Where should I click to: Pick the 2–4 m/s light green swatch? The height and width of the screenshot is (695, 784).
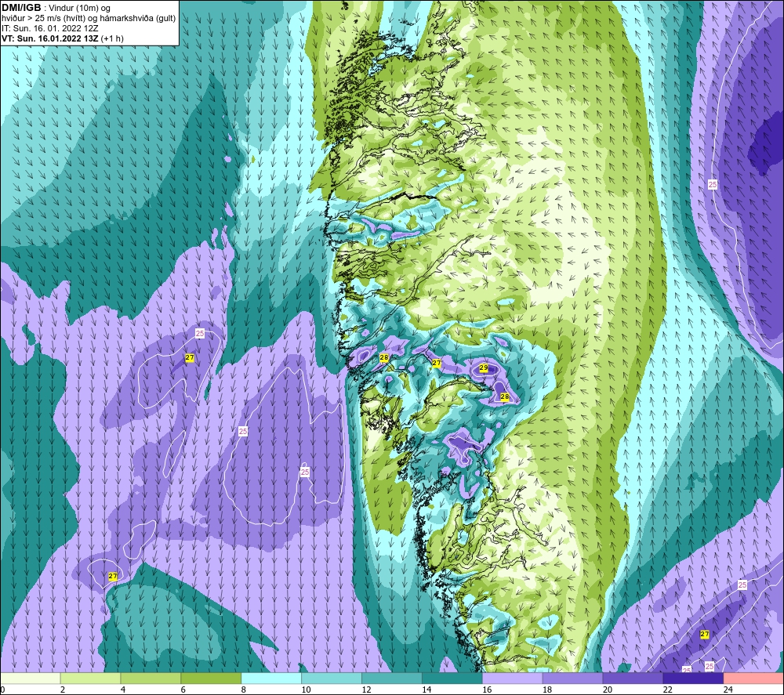click(x=90, y=678)
